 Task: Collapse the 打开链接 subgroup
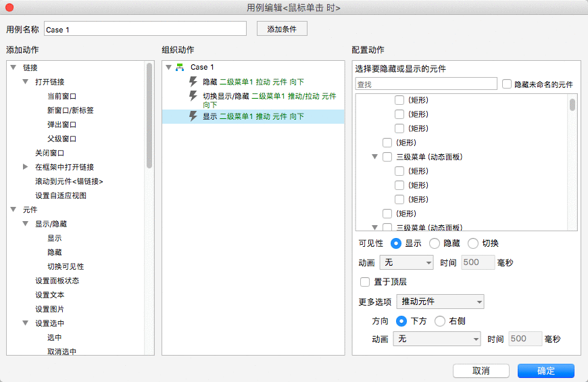click(26, 81)
